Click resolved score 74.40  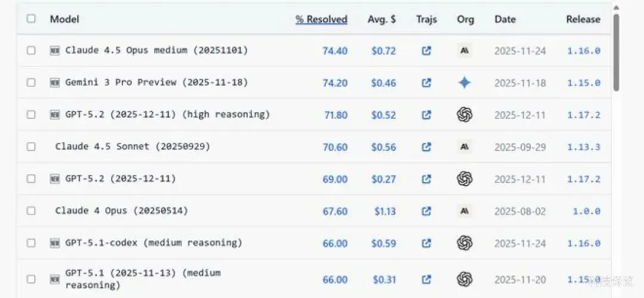click(x=335, y=51)
